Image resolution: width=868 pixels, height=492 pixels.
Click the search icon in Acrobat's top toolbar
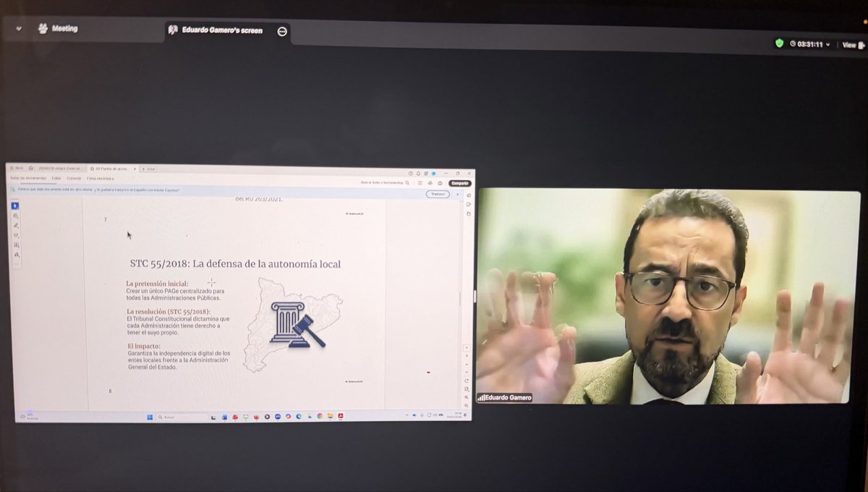pyautogui.click(x=407, y=183)
